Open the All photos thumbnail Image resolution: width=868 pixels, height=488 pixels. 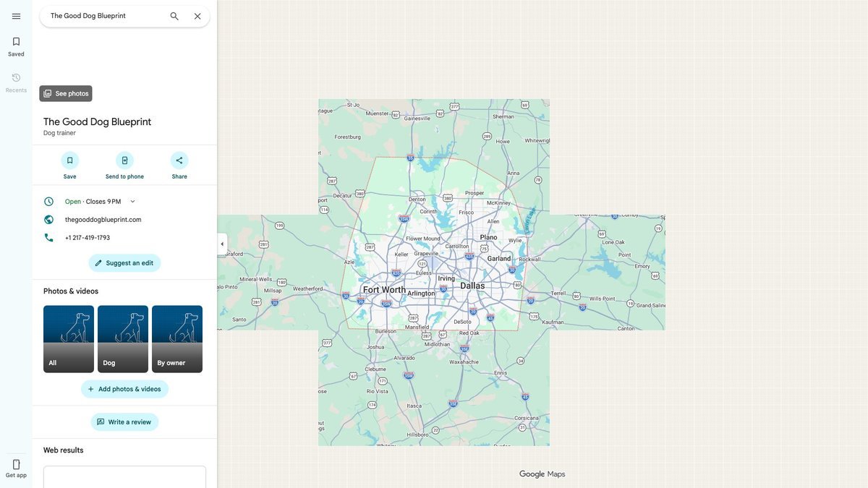[x=69, y=339]
